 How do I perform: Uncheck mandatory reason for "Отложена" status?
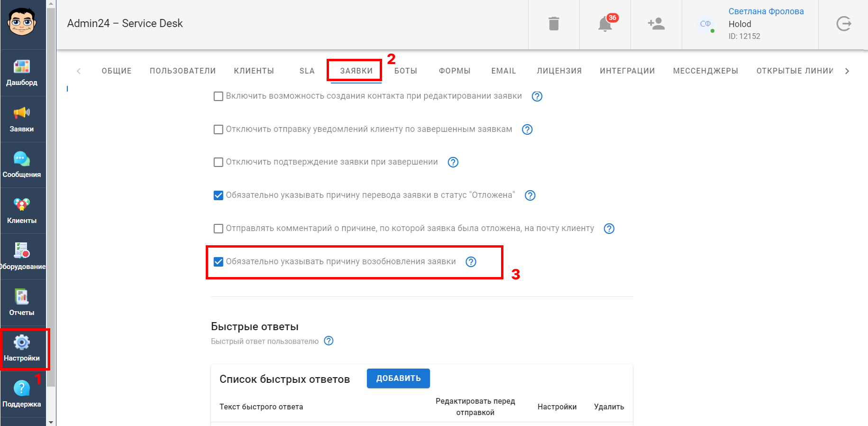(x=219, y=195)
